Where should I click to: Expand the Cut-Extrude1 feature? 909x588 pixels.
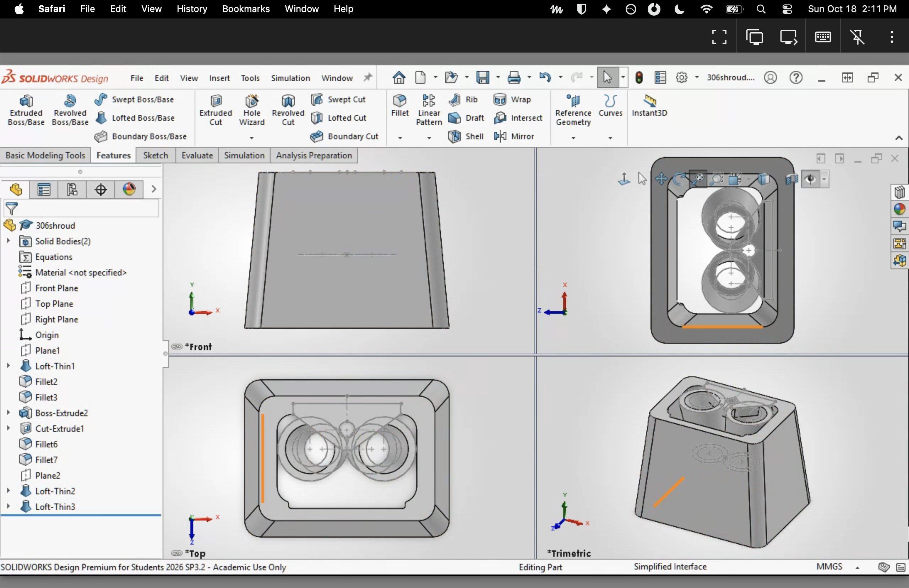(8, 429)
